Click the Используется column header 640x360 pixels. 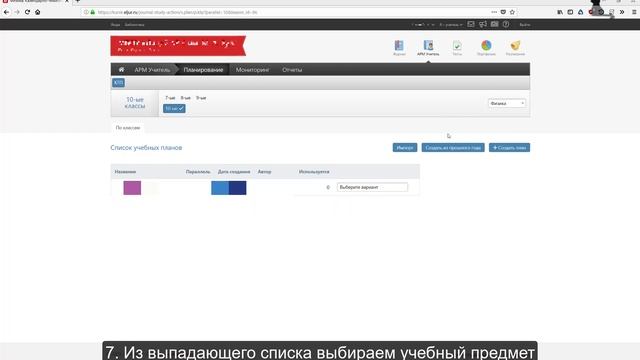(x=314, y=172)
